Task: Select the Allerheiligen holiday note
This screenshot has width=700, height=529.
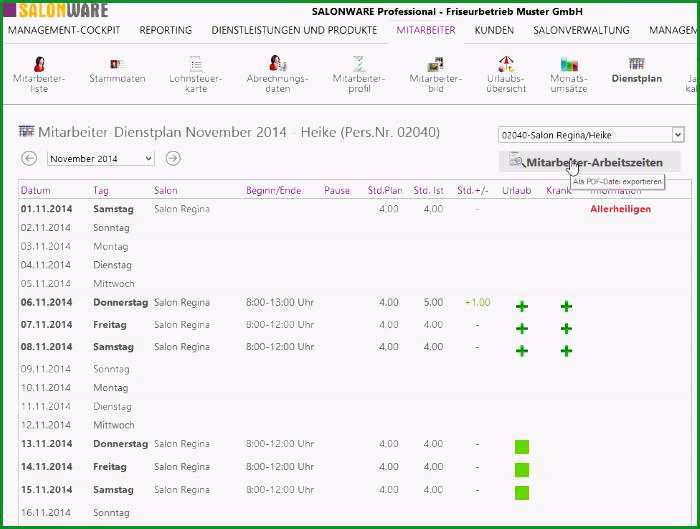Action: (x=621, y=209)
